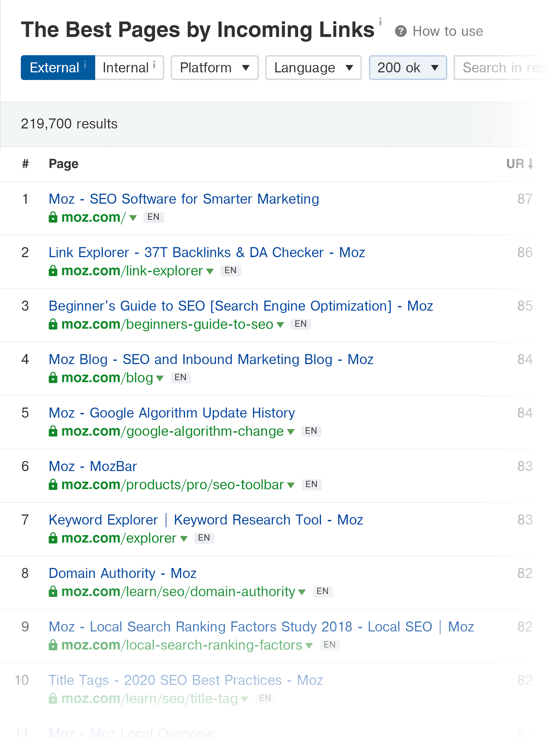
Task: Click the 219,700 results text
Action: tap(69, 124)
